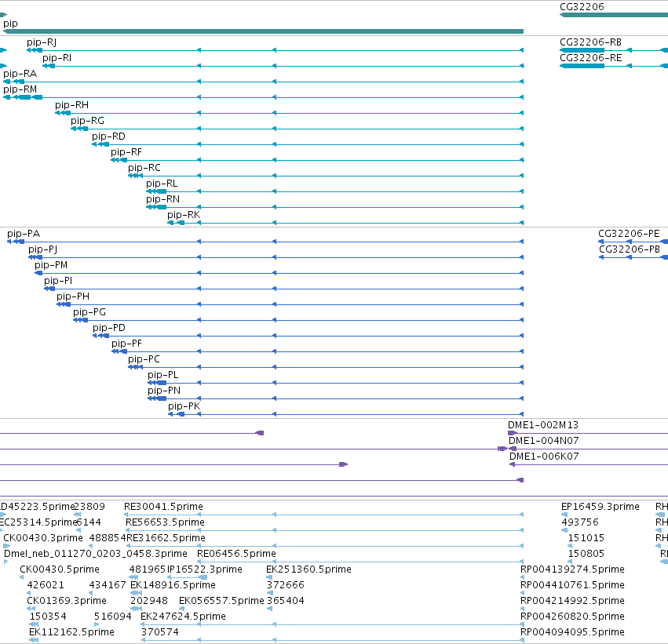668x644 pixels.
Task: Select protein pip-PC
Action: pyautogui.click(x=144, y=359)
